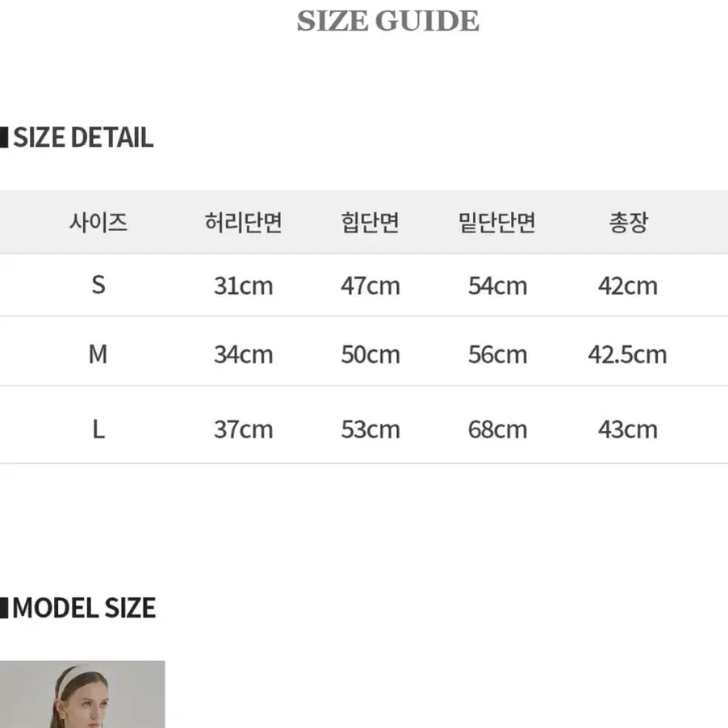Click the 허리단면 column header
The image size is (728, 728).
pos(243,223)
